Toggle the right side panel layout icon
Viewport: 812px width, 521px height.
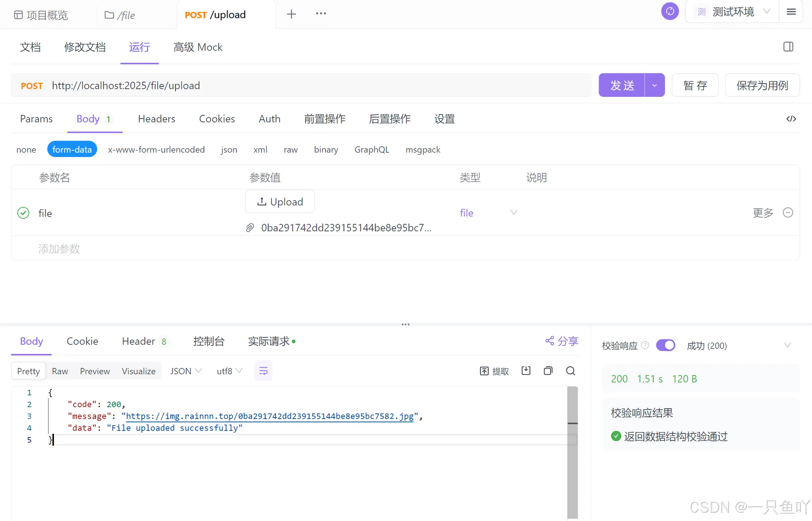(788, 47)
